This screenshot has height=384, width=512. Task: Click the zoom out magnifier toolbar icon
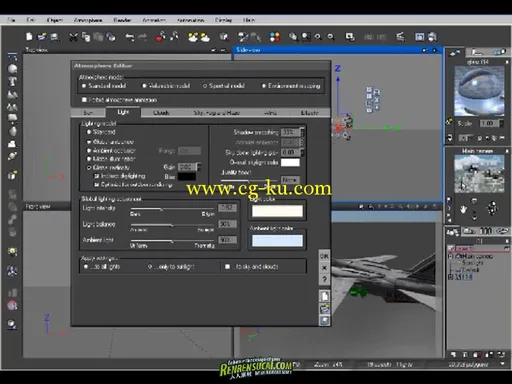tap(331, 37)
